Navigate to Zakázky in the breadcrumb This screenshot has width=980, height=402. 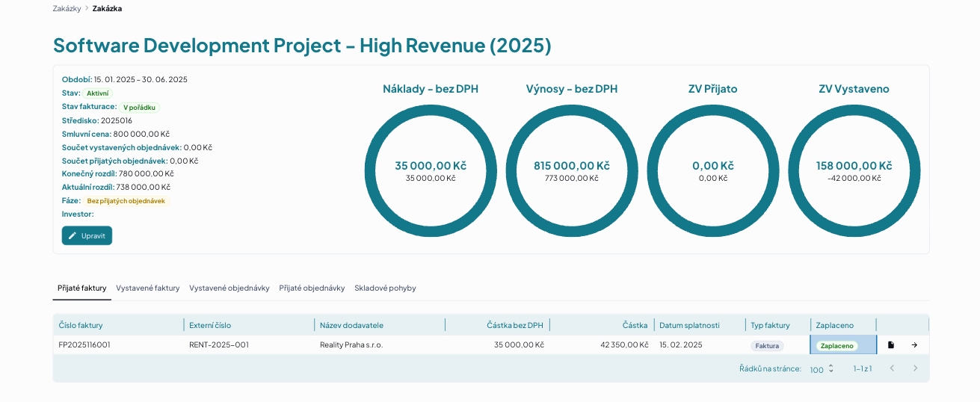67,8
